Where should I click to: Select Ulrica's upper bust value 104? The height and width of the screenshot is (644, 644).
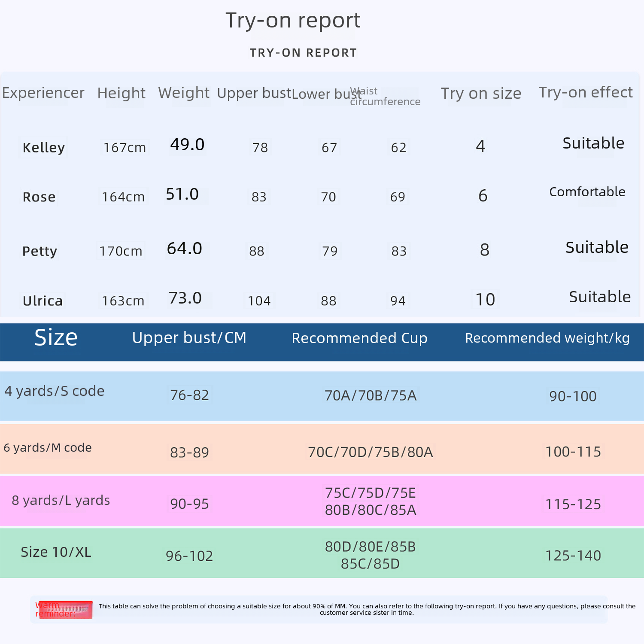pyautogui.click(x=259, y=301)
